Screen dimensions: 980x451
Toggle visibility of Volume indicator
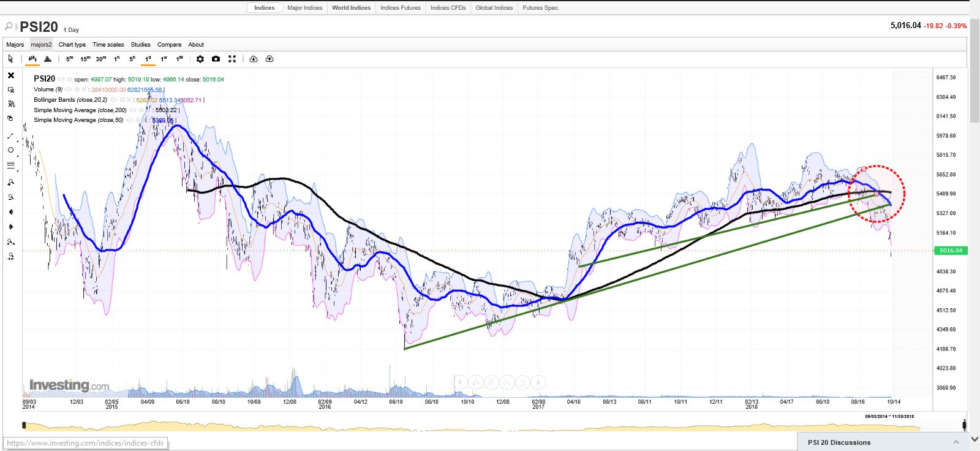70,89
